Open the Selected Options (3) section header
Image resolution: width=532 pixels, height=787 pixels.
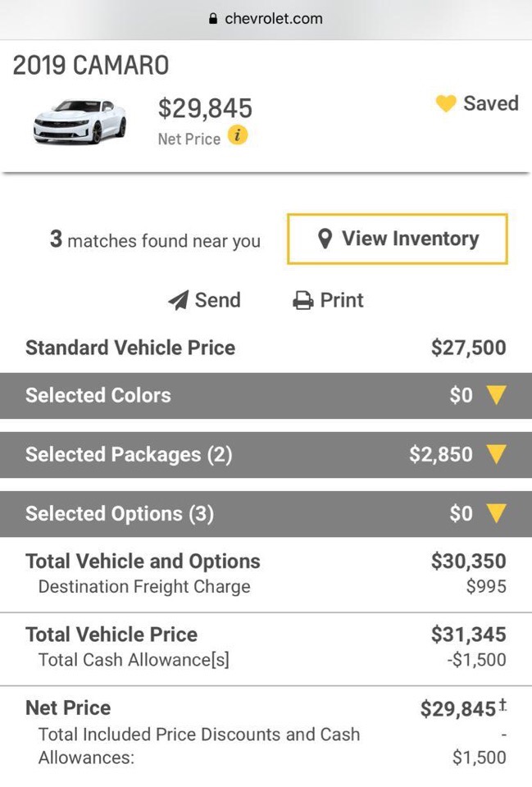[x=266, y=514]
